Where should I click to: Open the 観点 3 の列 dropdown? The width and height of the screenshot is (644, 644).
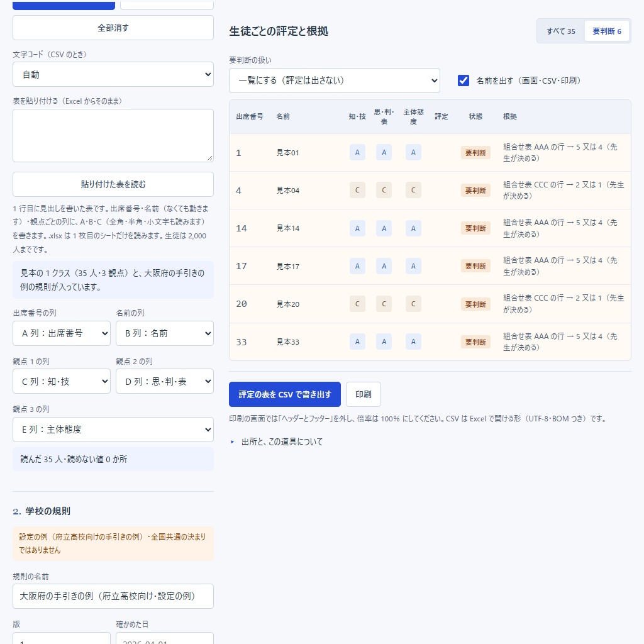click(113, 430)
